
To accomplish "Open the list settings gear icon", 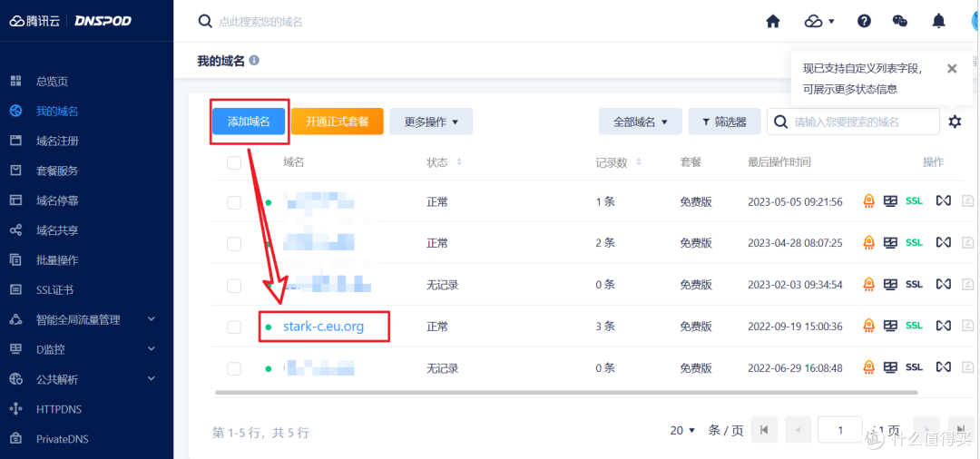I will pos(955,122).
